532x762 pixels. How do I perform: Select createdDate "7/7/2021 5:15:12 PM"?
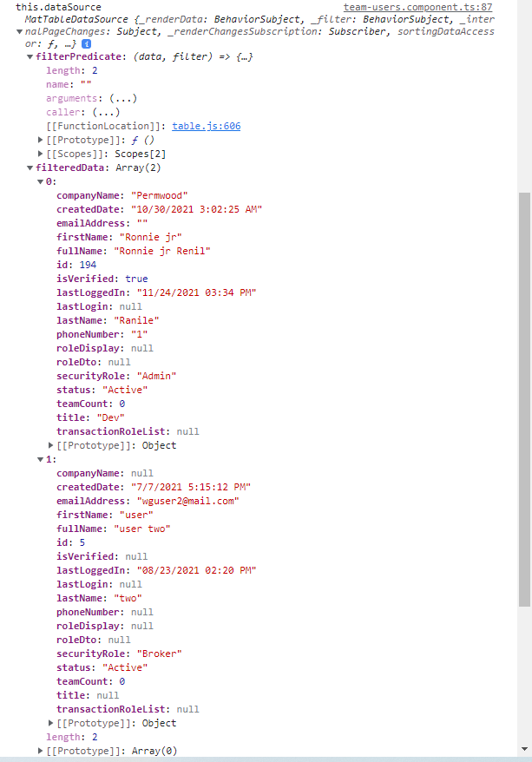tap(191, 488)
